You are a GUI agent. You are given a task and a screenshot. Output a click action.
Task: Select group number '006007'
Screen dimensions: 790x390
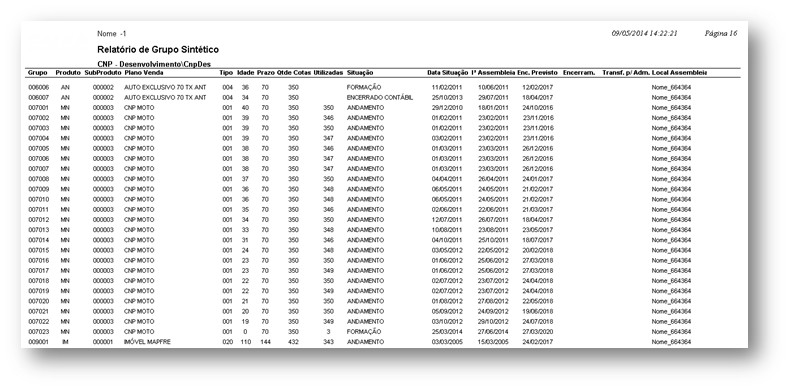[38, 97]
